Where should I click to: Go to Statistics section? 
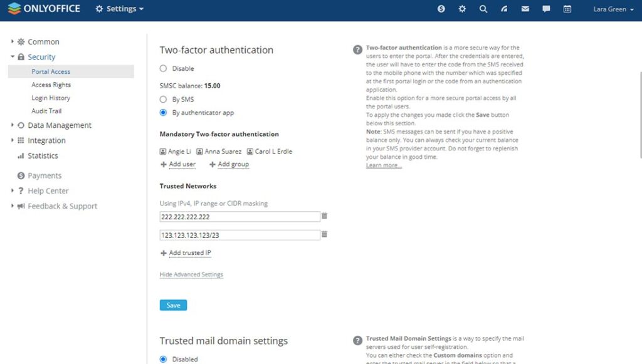(43, 156)
